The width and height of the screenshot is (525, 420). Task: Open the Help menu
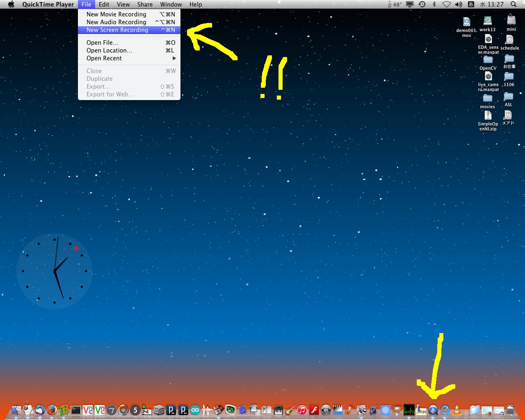click(x=196, y=4)
